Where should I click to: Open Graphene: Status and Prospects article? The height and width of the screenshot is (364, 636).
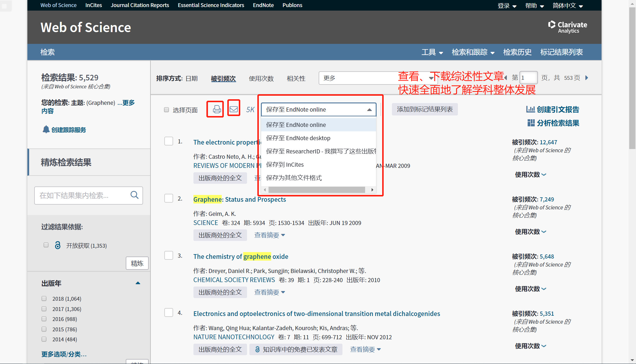[x=239, y=199]
